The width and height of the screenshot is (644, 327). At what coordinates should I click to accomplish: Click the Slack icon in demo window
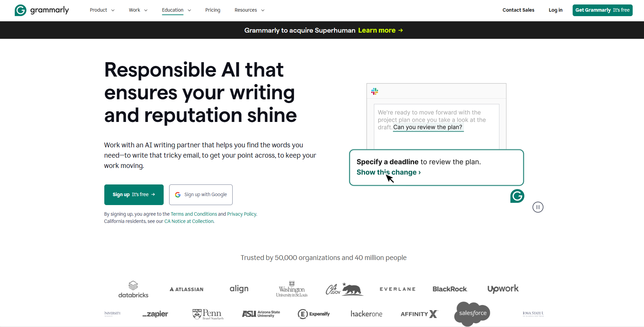(375, 91)
